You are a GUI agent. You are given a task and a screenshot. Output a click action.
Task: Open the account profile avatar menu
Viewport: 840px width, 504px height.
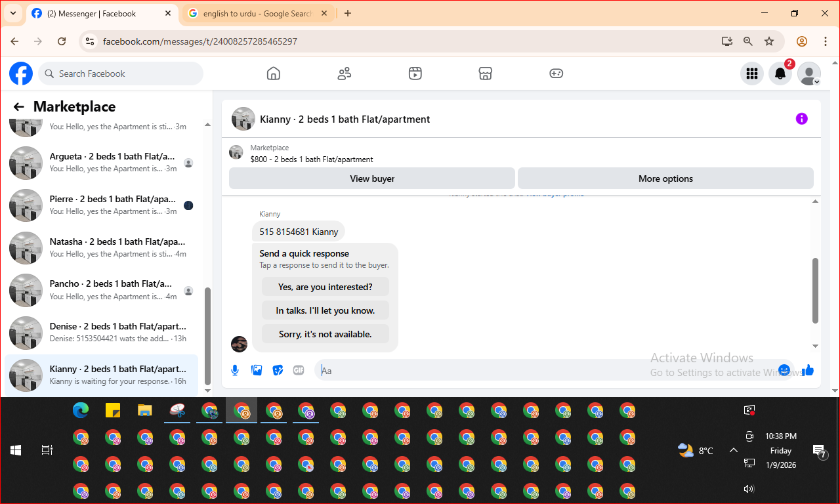coord(808,73)
